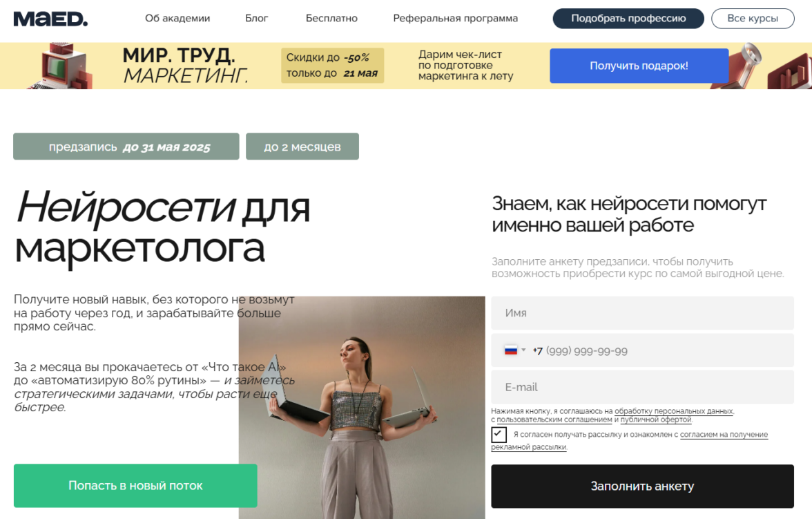Click the Попасть в новый поток button
812x519 pixels.
[135, 486]
